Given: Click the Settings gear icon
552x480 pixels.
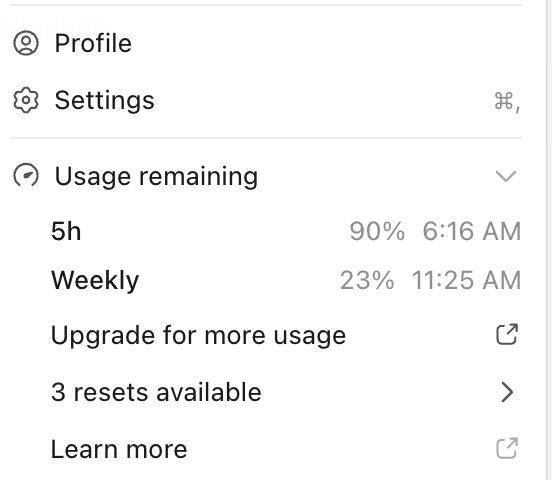Looking at the screenshot, I should pyautogui.click(x=26, y=100).
